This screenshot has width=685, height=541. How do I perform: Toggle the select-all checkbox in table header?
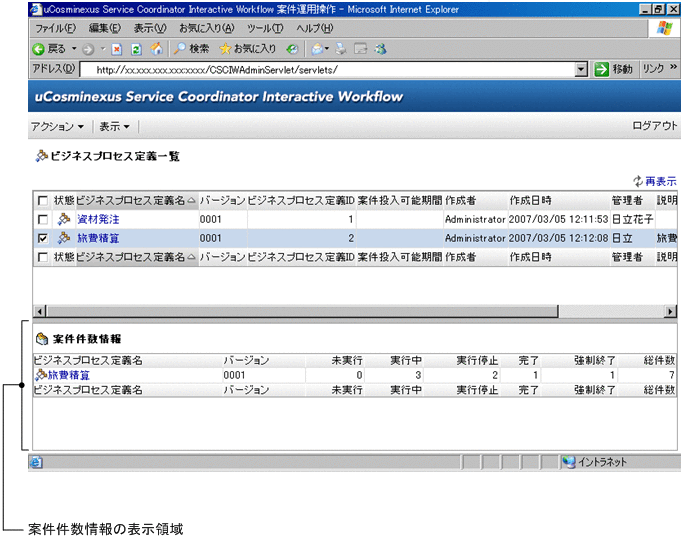click(42, 200)
